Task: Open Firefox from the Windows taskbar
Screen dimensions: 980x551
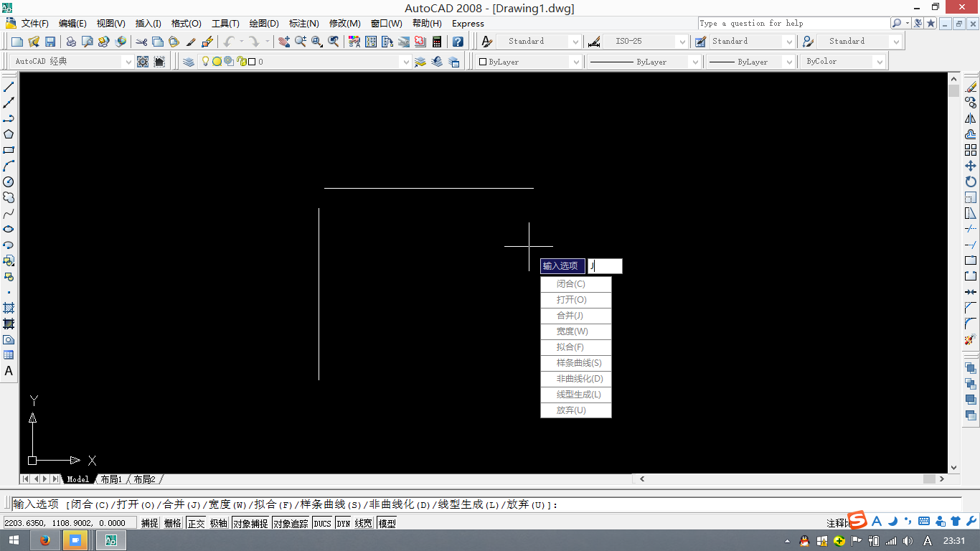Action: [45, 540]
